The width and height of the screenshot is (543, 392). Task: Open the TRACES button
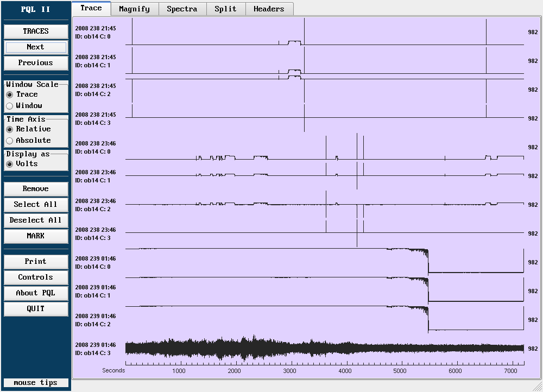[x=36, y=31]
